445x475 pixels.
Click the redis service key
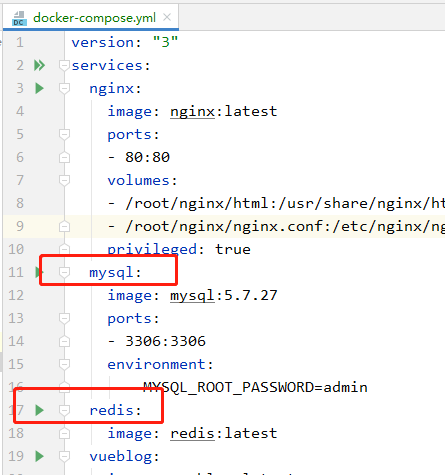pyautogui.click(x=111, y=410)
